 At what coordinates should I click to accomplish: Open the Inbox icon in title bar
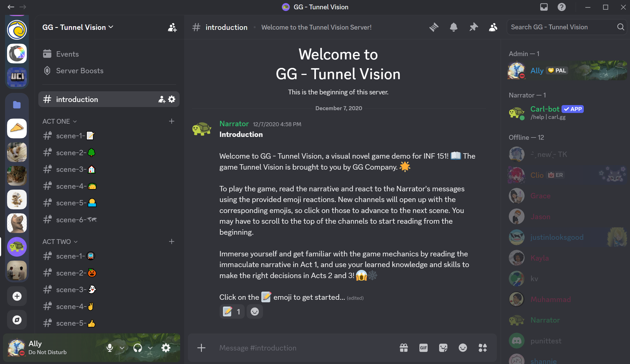click(544, 7)
